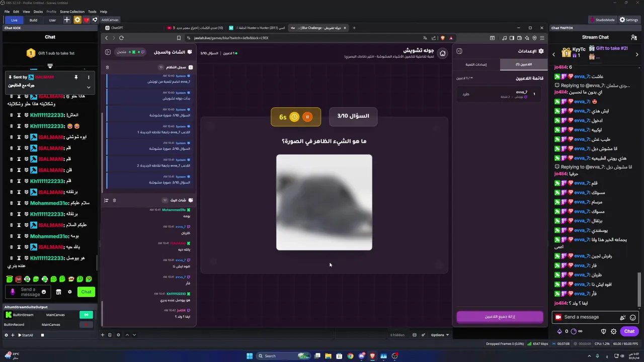Open the Tools menu
Viewport: 644px width, 362px height.
click(x=92, y=12)
